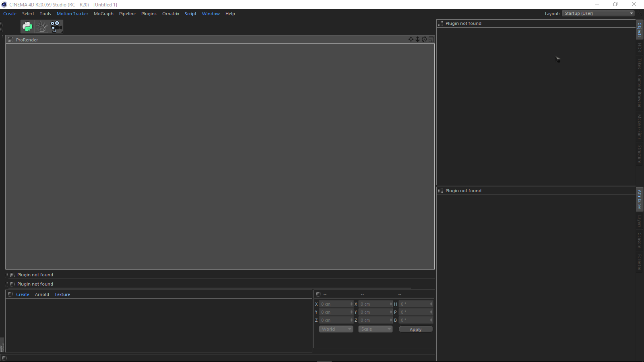Click the position X input field
Viewport: 644px width, 362px height.
pos(336,304)
